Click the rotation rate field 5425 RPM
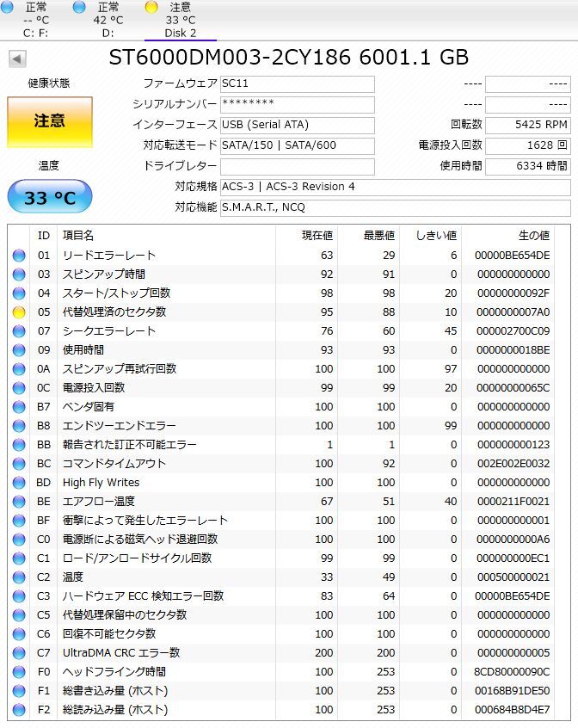 click(x=528, y=125)
